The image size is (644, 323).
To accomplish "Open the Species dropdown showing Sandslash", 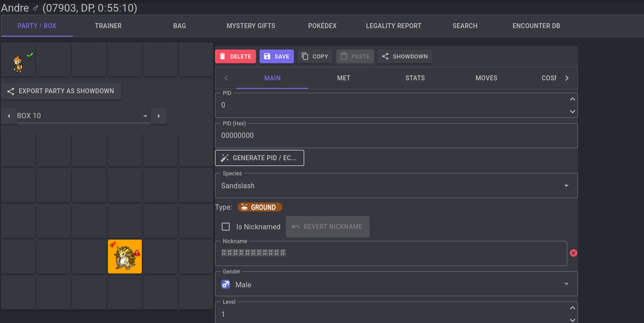I will pos(396,186).
